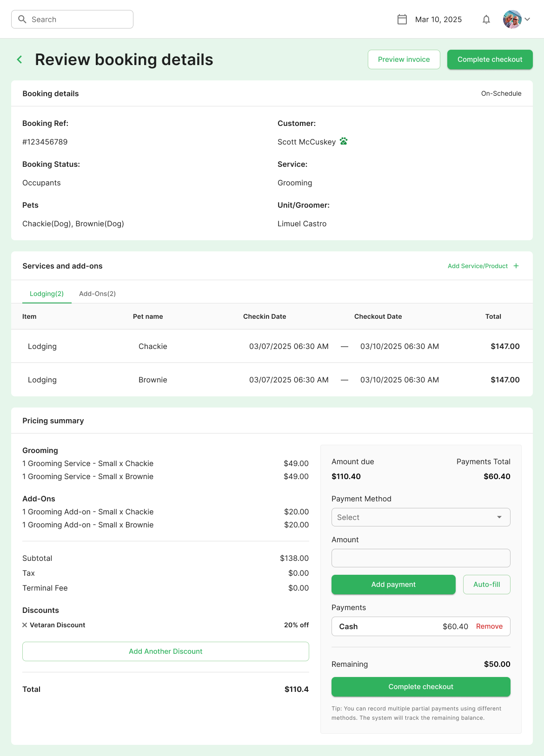Click the top Complete checkout button
544x756 pixels.
pos(490,59)
